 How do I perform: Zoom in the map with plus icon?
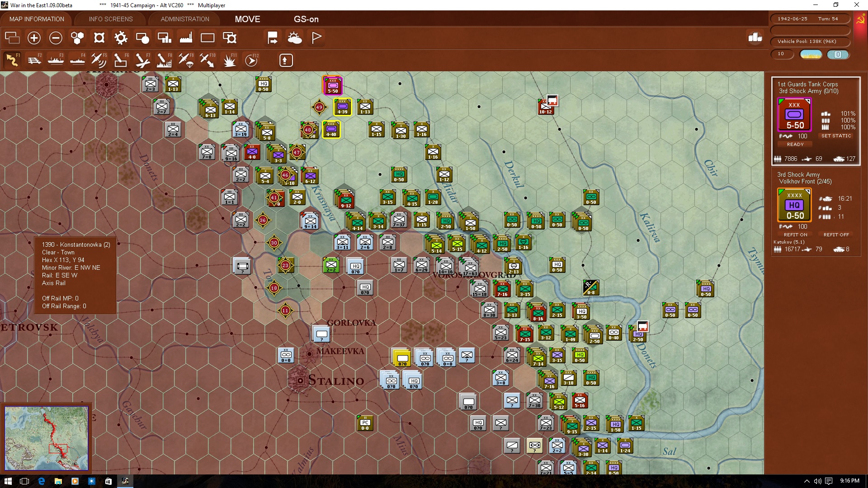[x=34, y=38]
